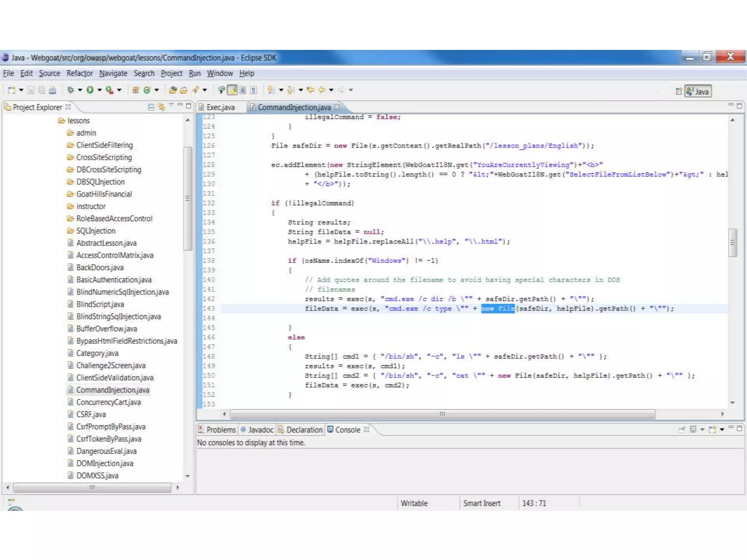Toggle Link with Editor in Project Explorer
The image size is (747, 560).
(161, 107)
